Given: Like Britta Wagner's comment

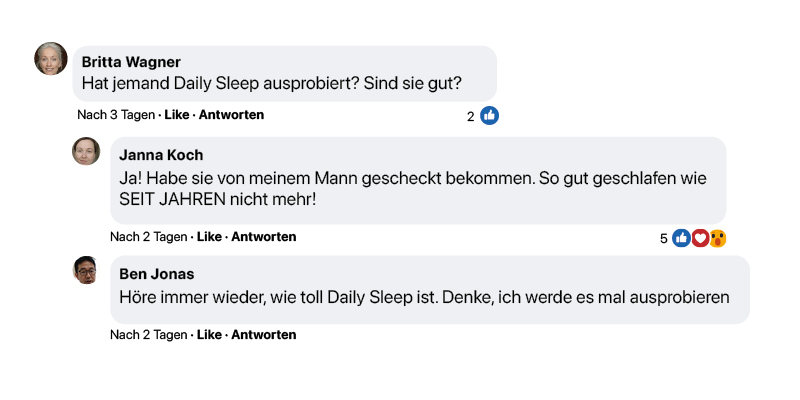Looking at the screenshot, I should coord(176,115).
